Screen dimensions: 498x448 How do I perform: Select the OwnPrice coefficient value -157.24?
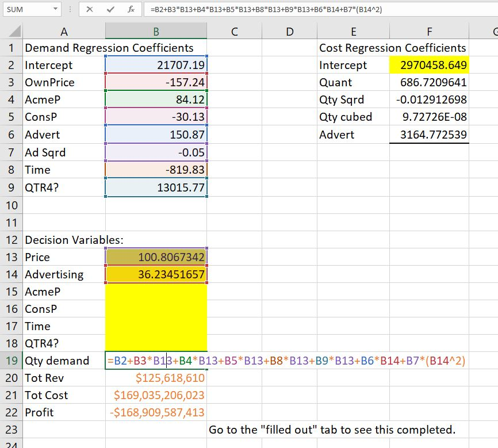coord(155,82)
